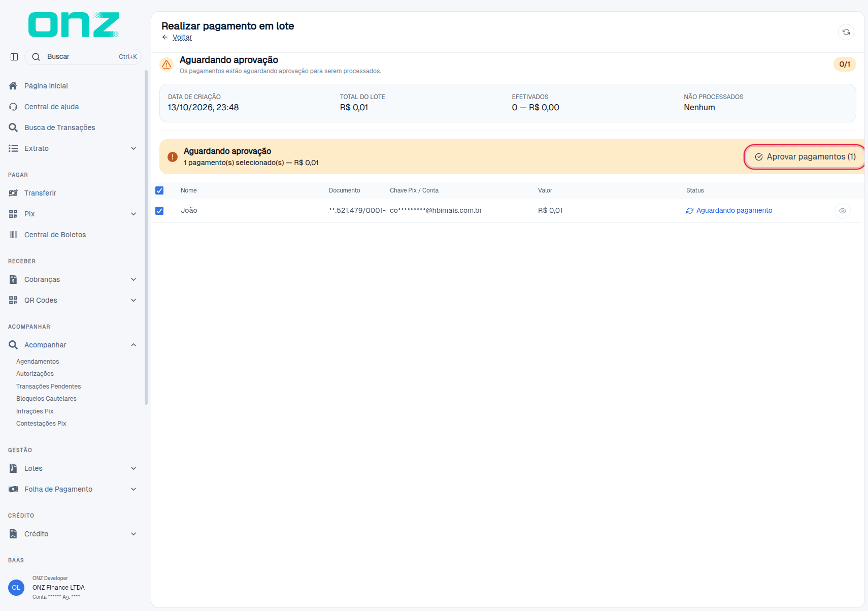Expand the Folha de Pagamento chevron
This screenshot has width=868, height=611.
tap(133, 489)
